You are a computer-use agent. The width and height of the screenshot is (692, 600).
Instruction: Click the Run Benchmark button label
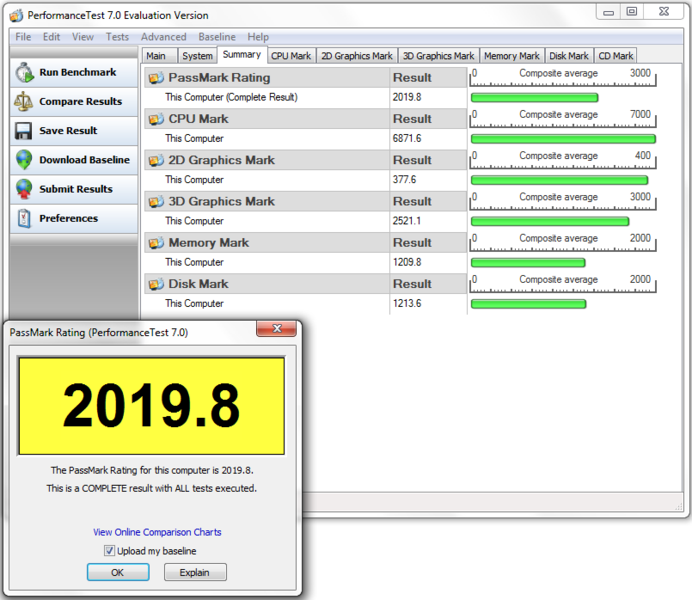[78, 72]
